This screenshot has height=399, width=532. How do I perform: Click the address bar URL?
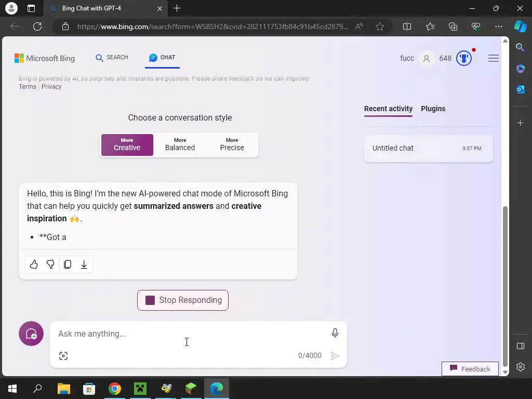point(212,26)
